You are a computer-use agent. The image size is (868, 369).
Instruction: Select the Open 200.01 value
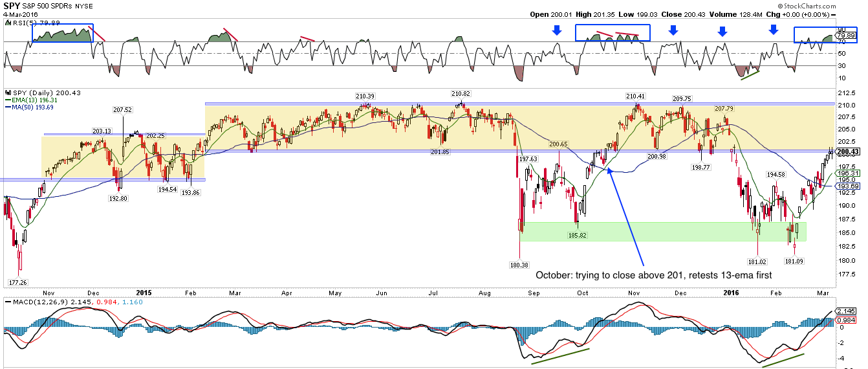(x=552, y=14)
